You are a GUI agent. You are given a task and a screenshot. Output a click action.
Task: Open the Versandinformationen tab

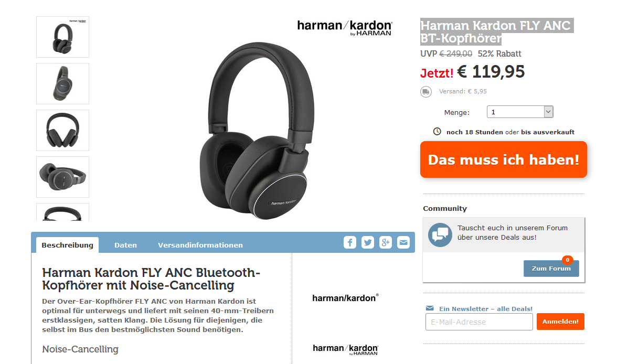coord(200,245)
